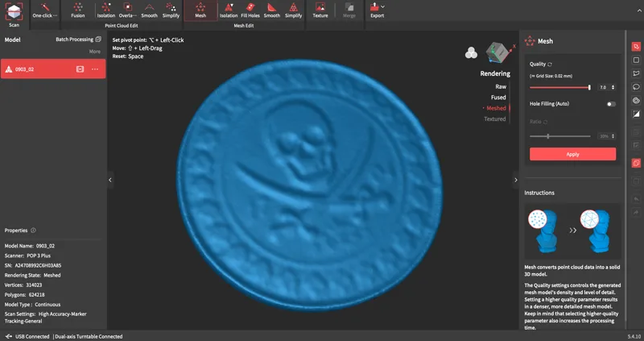The image size is (644, 341).
Task: Select Simplify under Mesh Edit
Action: [293, 11]
